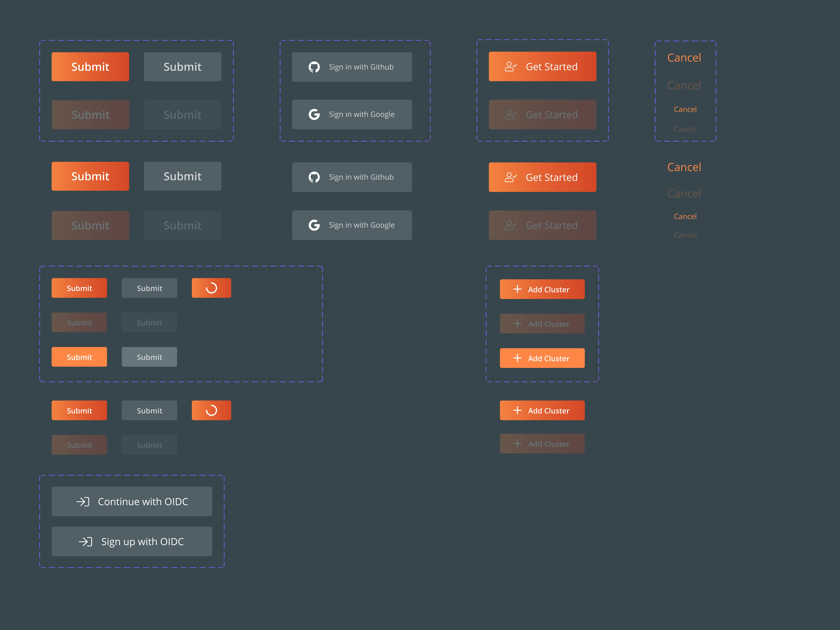The image size is (840, 630).
Task: Click the dimmed plus icon on the unframed disabled Add Cluster
Action: (x=517, y=443)
